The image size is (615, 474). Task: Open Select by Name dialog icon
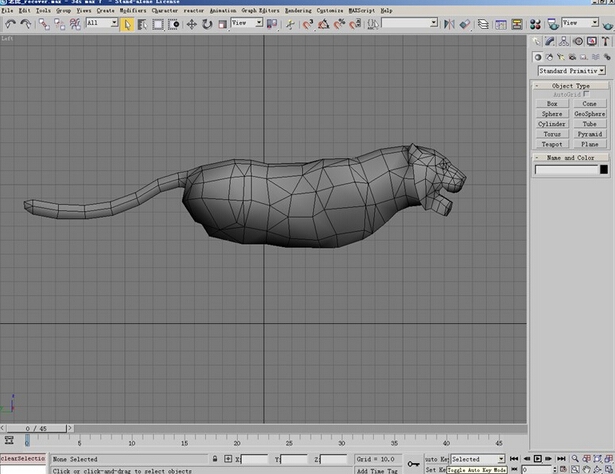[142, 24]
